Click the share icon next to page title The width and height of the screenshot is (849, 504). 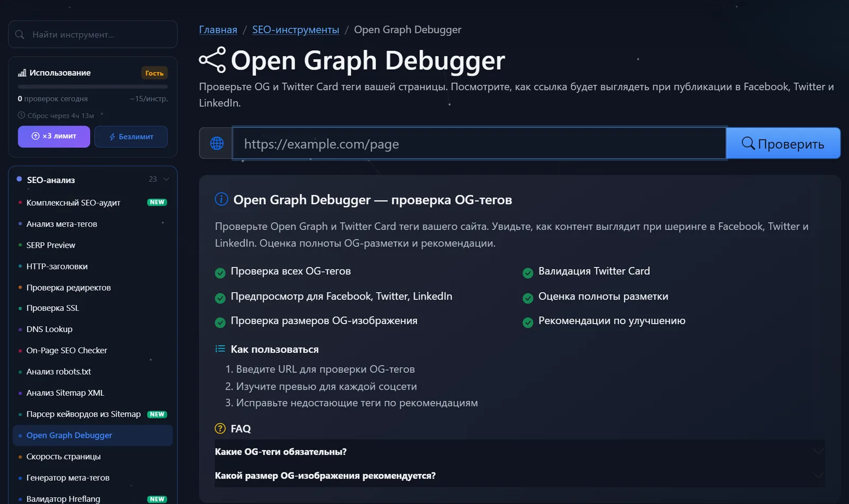(x=212, y=60)
